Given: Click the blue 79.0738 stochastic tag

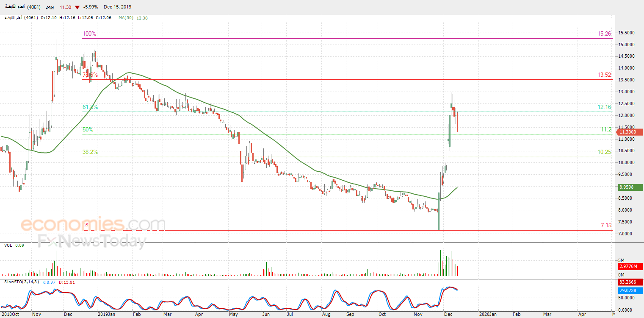Looking at the screenshot, I should [630, 290].
